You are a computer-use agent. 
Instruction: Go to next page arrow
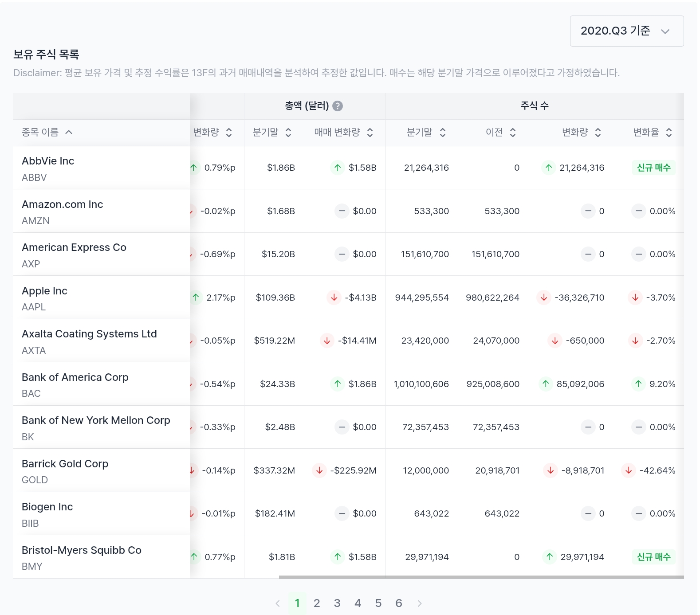coord(420,603)
